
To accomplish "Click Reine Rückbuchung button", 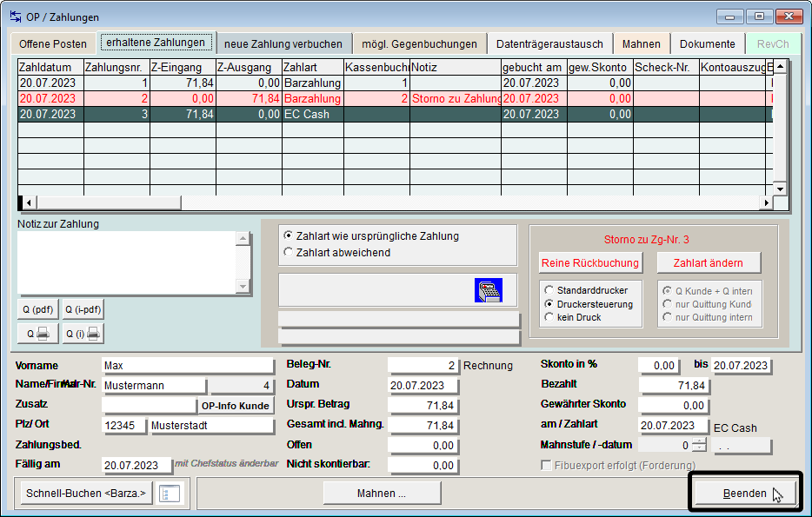I will click(590, 263).
